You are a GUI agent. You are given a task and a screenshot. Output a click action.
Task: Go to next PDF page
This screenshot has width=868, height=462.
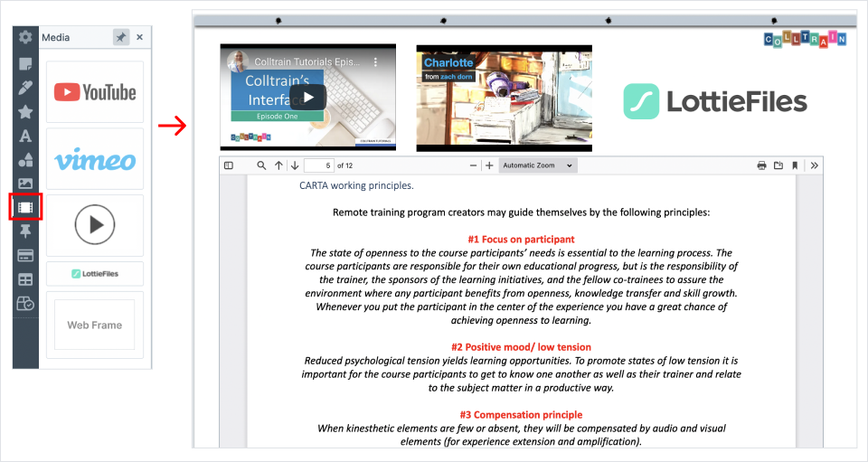(x=295, y=165)
